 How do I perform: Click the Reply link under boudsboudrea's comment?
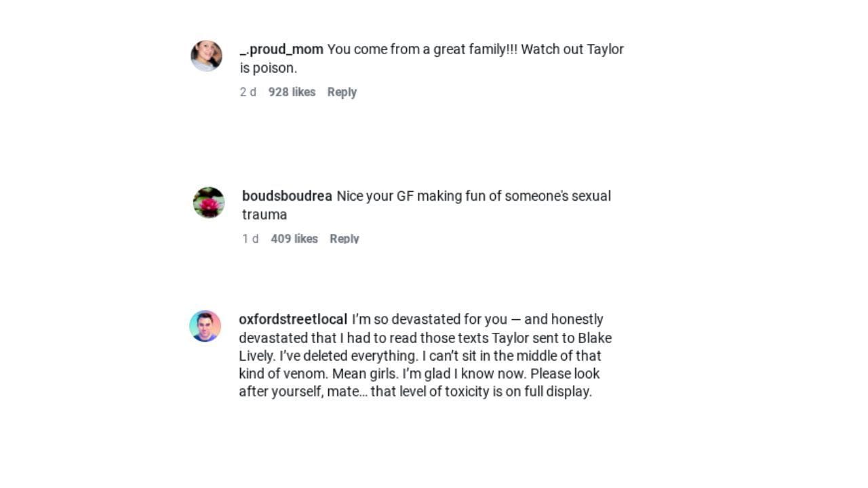point(344,239)
